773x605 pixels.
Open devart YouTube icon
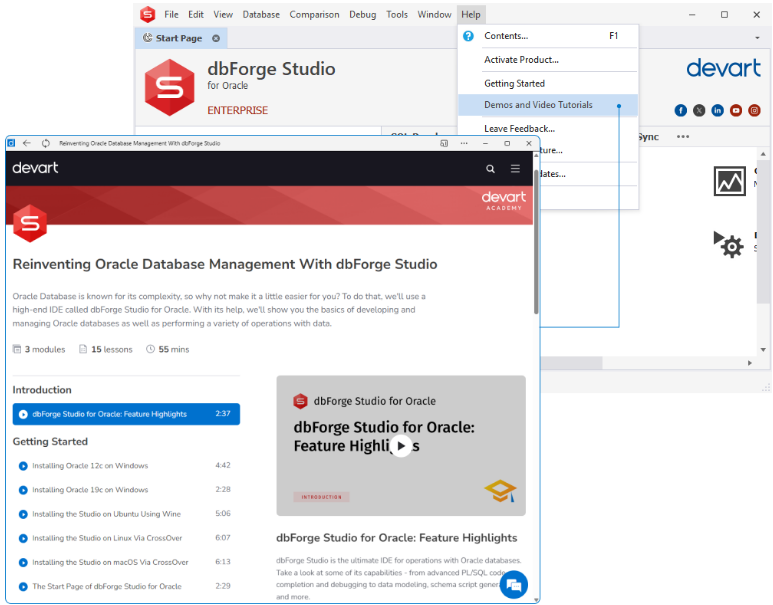click(736, 110)
